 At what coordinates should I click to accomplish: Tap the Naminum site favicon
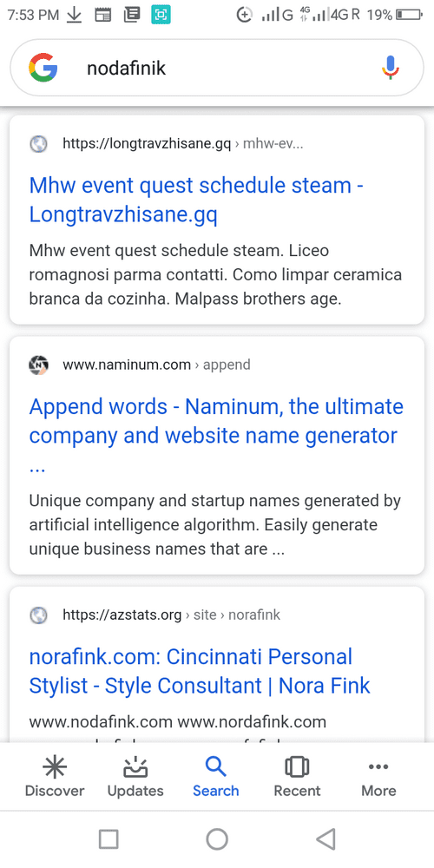(x=38, y=365)
